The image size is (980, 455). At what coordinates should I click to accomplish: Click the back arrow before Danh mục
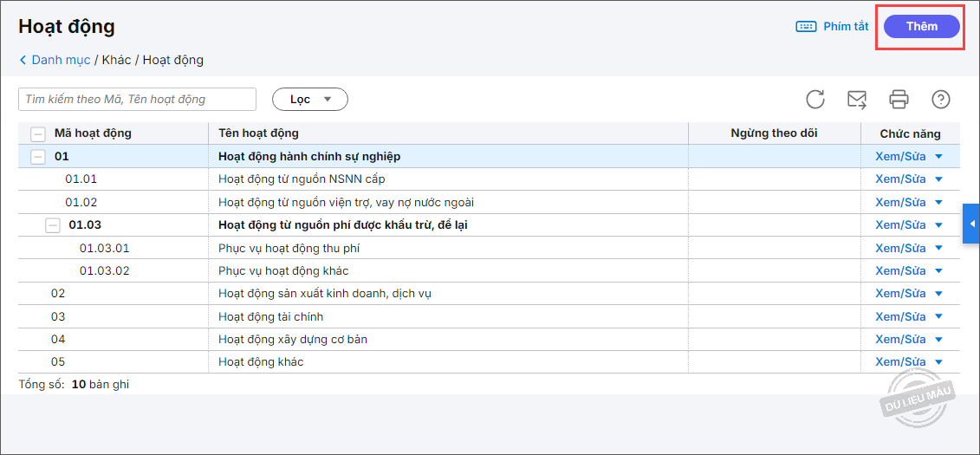(23, 61)
